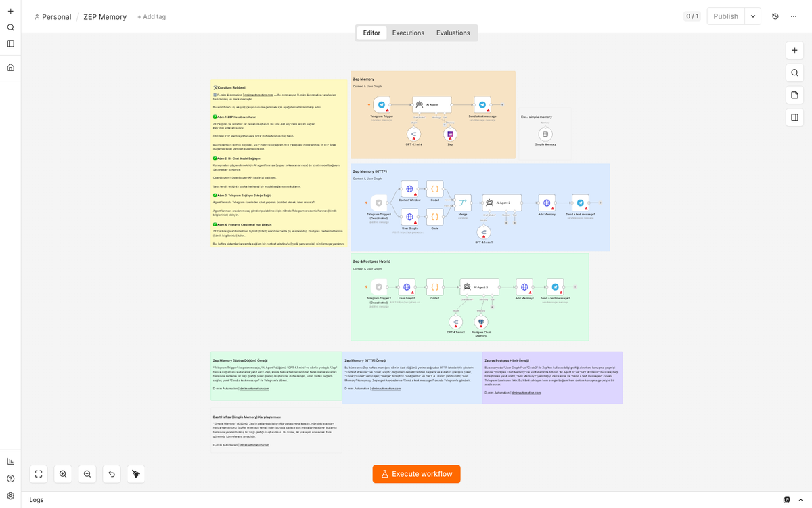Open the GPT 4.1 mini1 node
The width and height of the screenshot is (812, 508).
tap(484, 232)
